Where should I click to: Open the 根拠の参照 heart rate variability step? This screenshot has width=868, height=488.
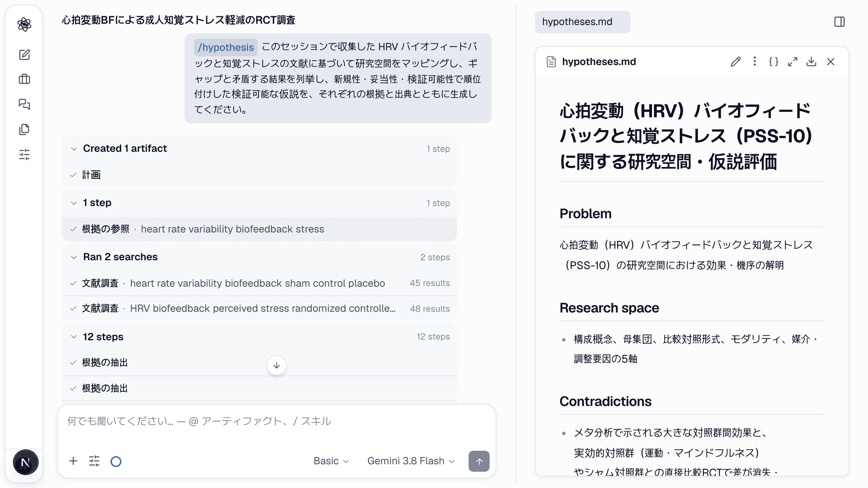click(259, 229)
